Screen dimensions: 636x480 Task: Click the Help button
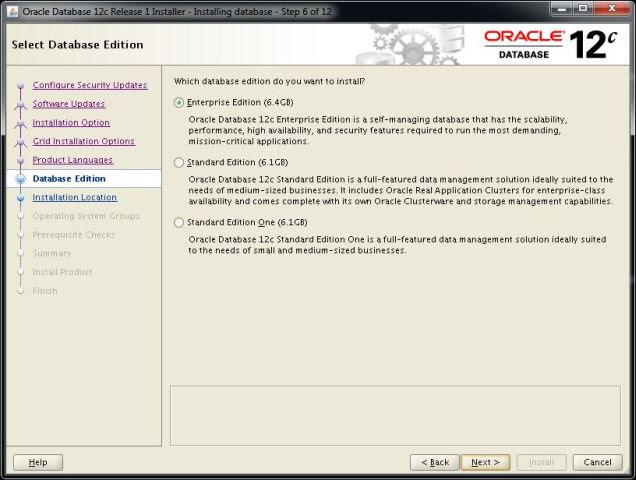[38, 462]
